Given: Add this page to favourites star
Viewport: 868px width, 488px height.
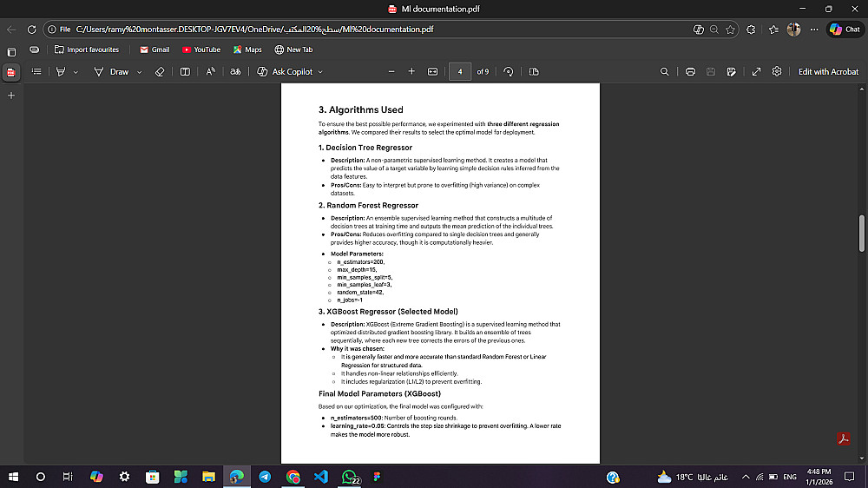Looking at the screenshot, I should 730,30.
